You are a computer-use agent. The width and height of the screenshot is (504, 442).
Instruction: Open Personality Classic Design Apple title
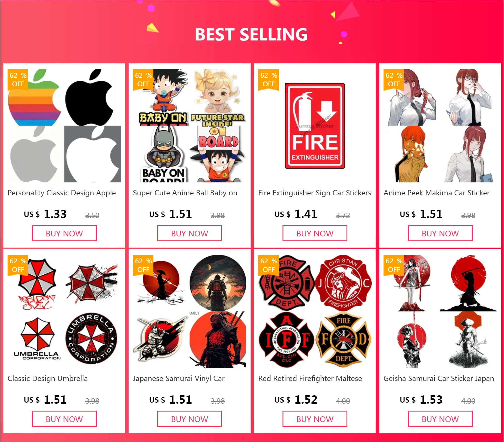click(x=62, y=193)
